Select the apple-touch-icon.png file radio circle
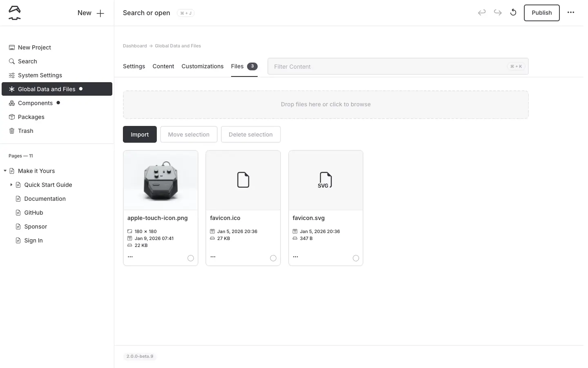588x368 pixels. tap(191, 258)
